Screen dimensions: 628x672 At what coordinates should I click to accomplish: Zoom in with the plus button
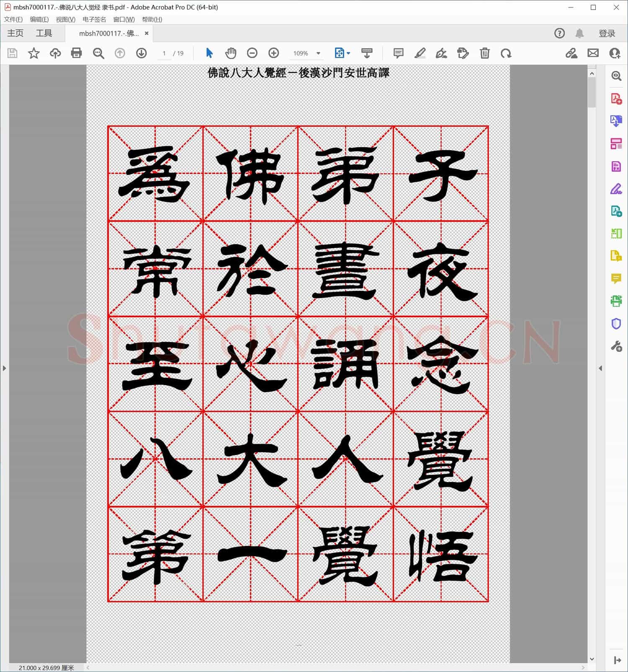[x=274, y=53]
